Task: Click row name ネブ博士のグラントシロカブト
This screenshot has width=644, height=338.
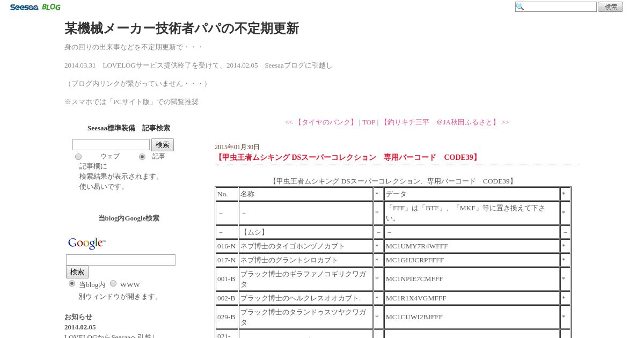Action: pyautogui.click(x=306, y=260)
